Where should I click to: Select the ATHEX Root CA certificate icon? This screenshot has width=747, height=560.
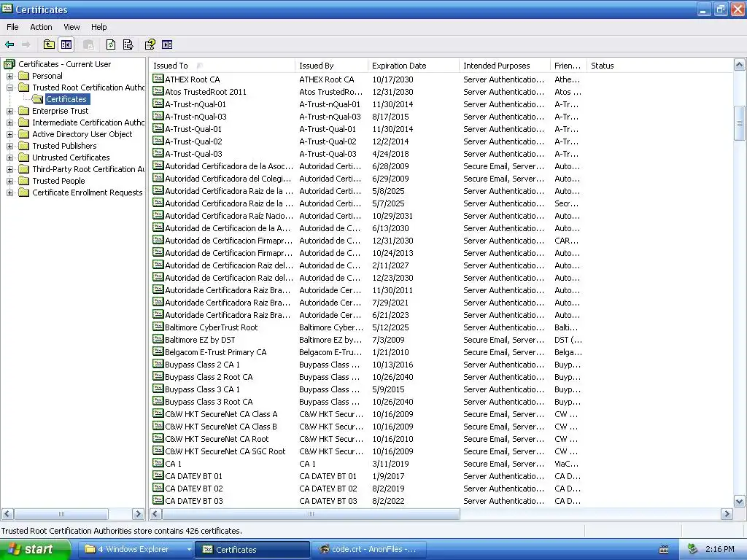158,79
